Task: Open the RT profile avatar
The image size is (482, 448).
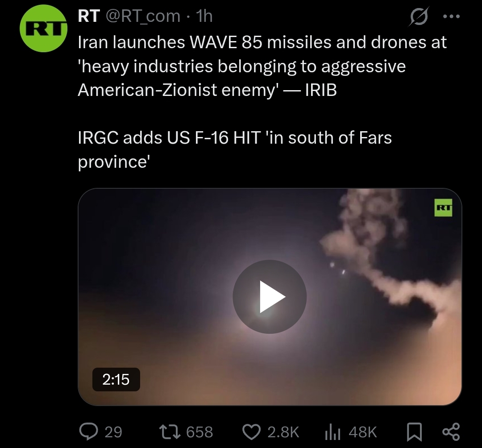Action: (43, 28)
